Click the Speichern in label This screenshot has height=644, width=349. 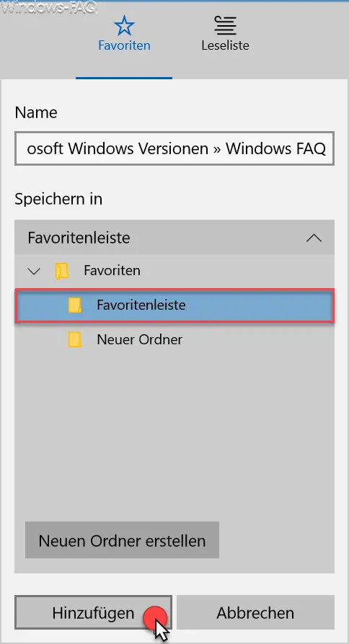[58, 200]
